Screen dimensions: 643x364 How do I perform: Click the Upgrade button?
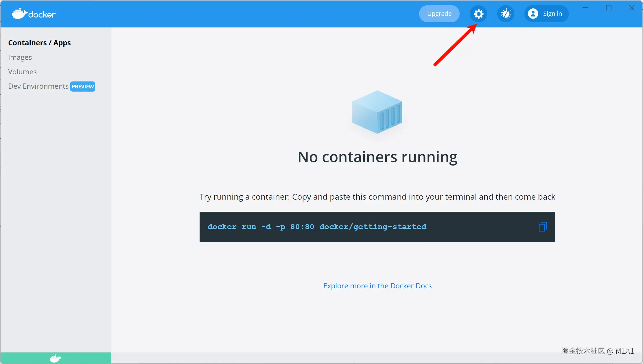pyautogui.click(x=439, y=14)
